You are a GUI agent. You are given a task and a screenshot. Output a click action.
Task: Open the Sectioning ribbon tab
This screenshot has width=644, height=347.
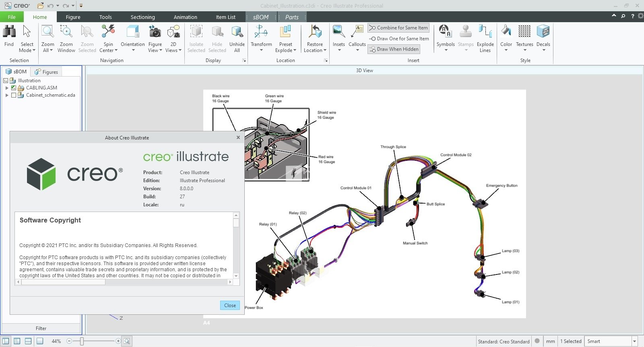coord(142,17)
